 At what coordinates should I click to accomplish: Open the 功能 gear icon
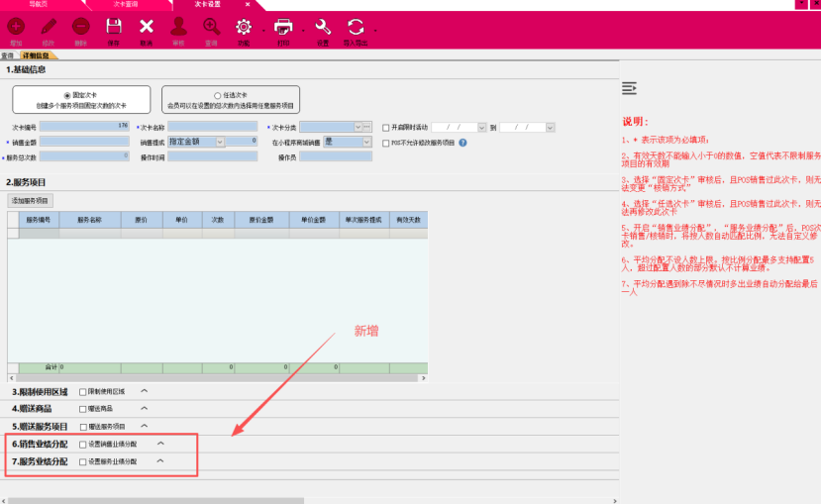pos(244,26)
